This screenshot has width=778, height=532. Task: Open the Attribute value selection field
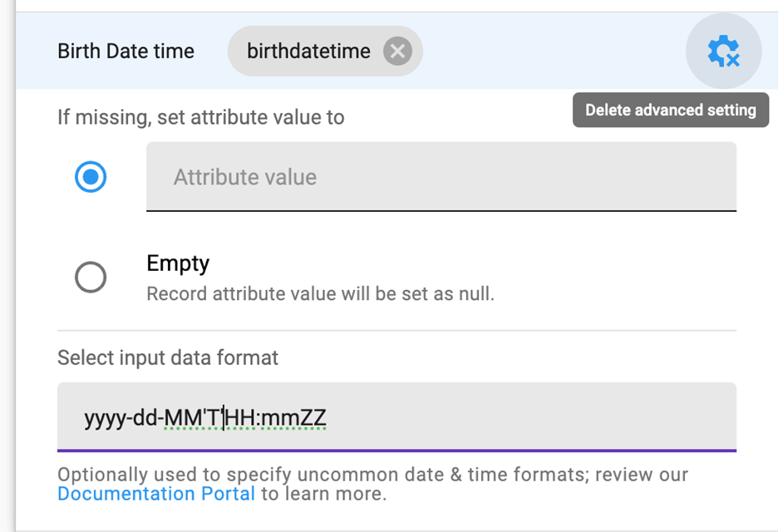[x=441, y=177]
